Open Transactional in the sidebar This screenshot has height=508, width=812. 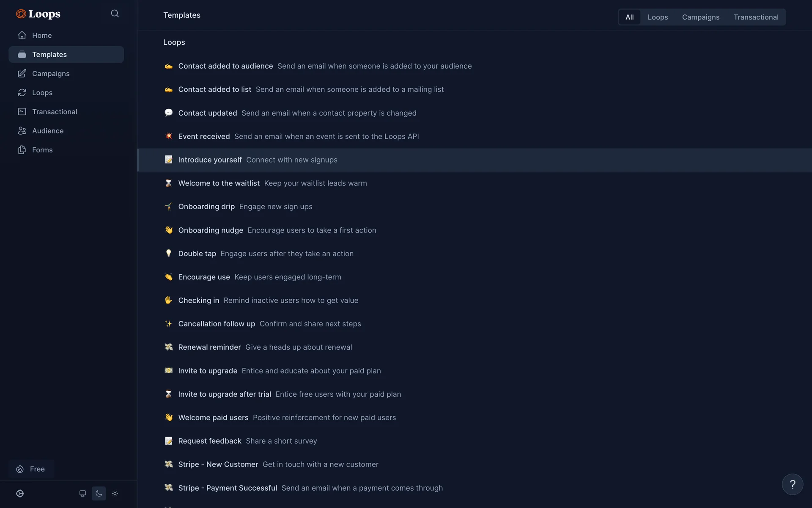55,112
